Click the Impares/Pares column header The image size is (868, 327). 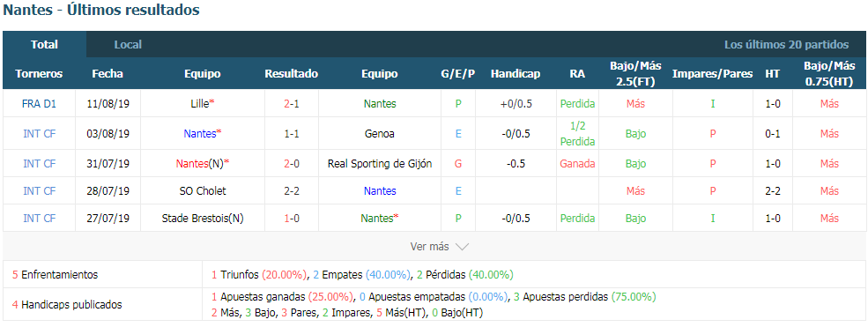(x=712, y=73)
